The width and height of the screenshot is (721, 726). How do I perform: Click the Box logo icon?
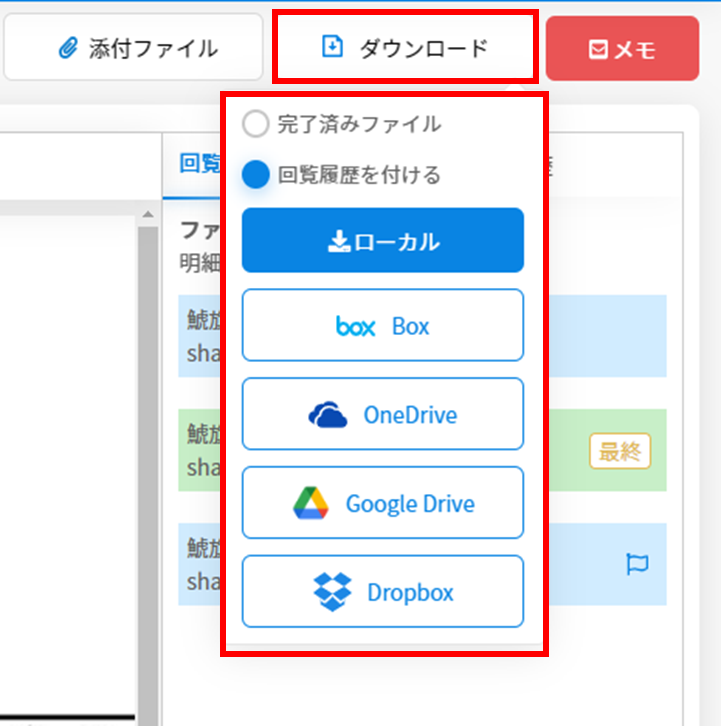click(356, 326)
